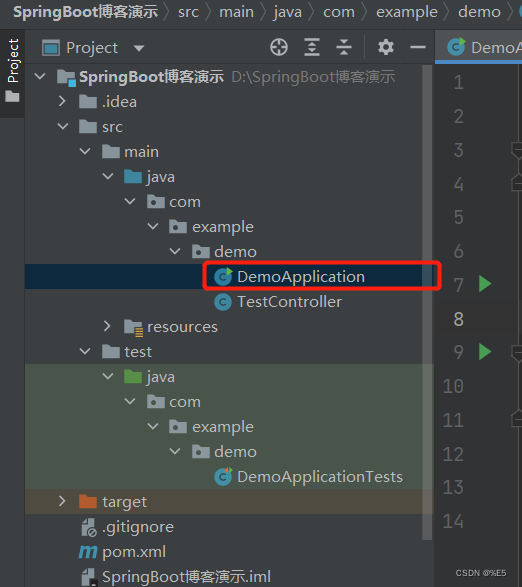Screen dimensions: 522x587
Task: Click the resources folder icon
Action: [133, 327]
